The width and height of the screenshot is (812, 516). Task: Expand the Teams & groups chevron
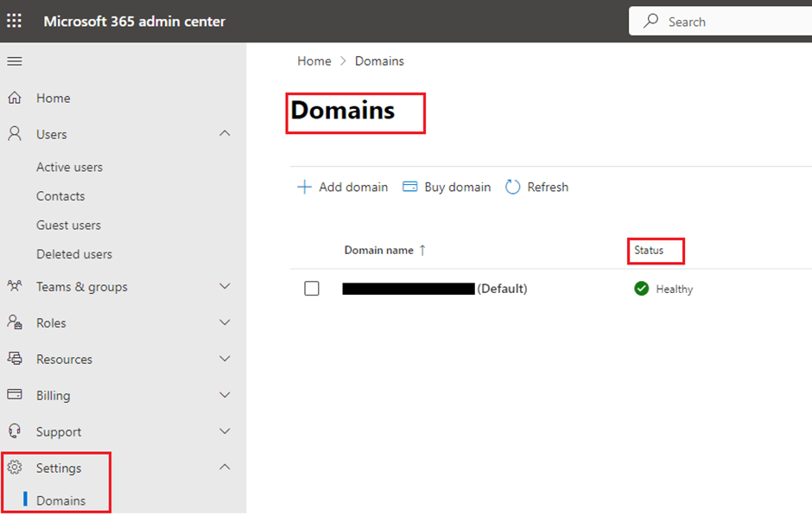pos(225,286)
